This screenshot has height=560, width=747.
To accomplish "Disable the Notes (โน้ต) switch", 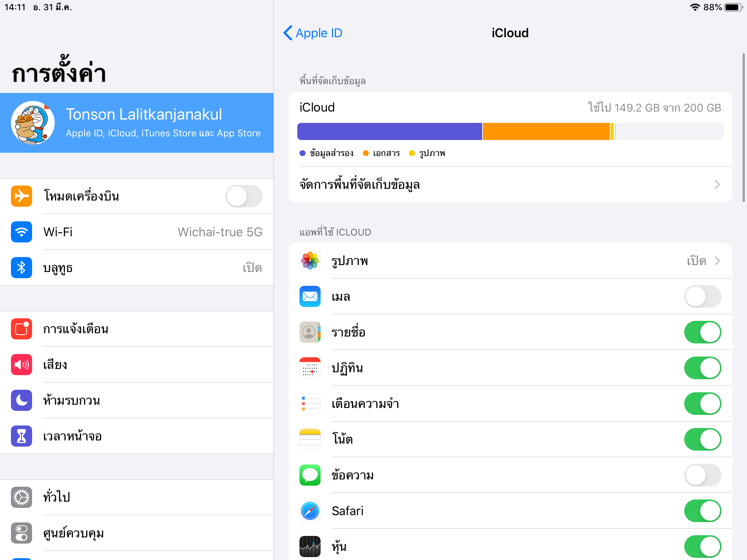I will (x=703, y=439).
